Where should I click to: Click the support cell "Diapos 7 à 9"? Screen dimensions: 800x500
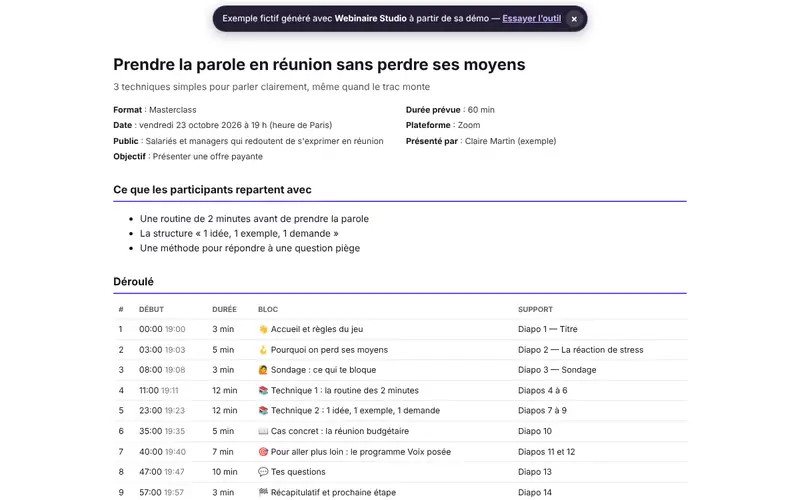click(x=542, y=411)
